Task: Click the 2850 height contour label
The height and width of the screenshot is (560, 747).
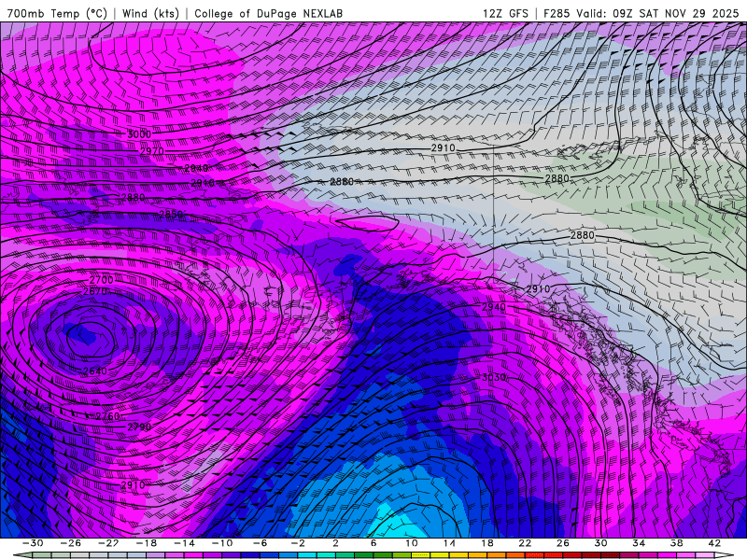Action: click(x=171, y=215)
